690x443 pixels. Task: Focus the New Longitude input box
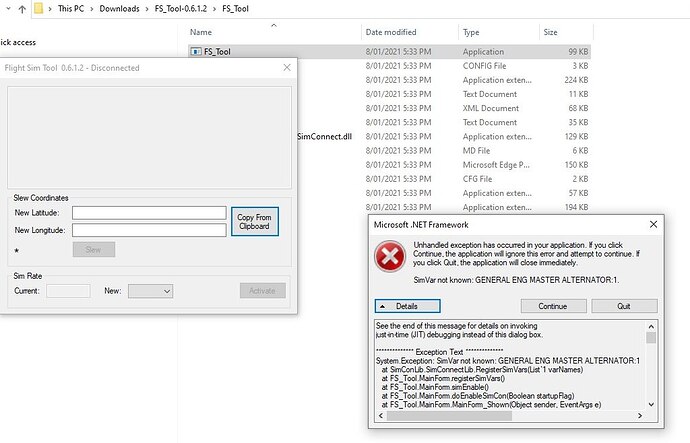(148, 230)
